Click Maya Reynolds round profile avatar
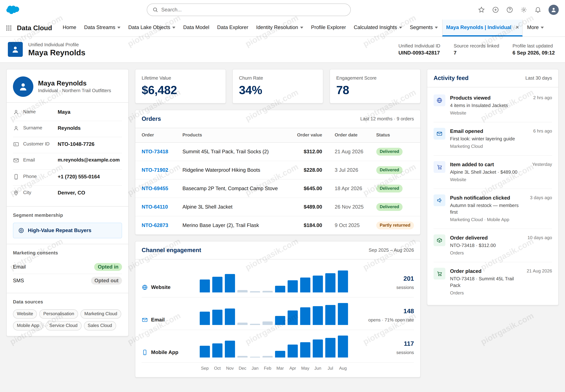This screenshot has width=565, height=392. (x=23, y=86)
